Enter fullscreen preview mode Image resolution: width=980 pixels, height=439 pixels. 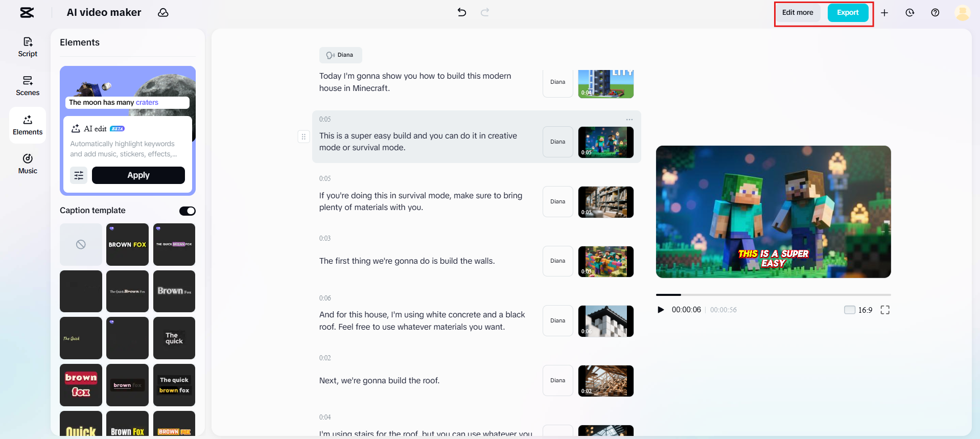coord(885,310)
